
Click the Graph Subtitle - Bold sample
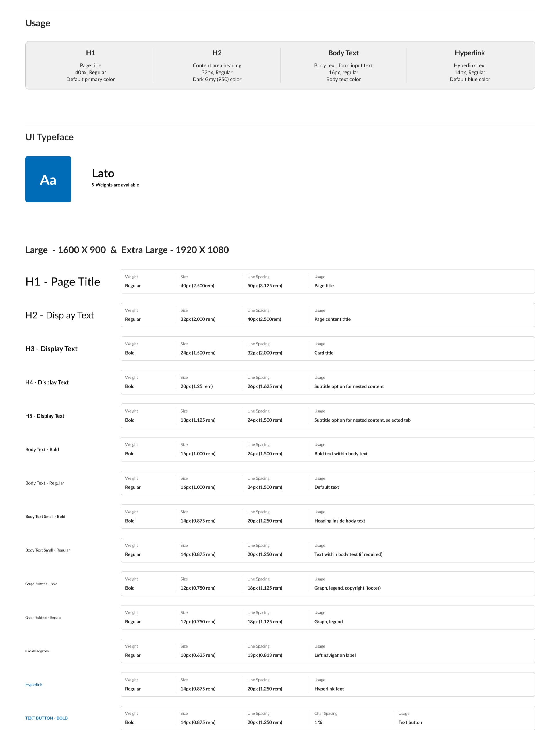pyautogui.click(x=41, y=584)
